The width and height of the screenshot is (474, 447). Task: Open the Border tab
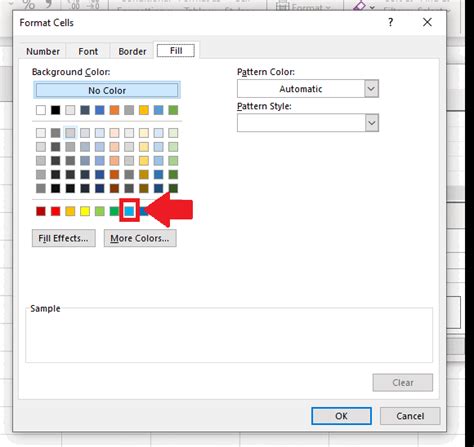(x=132, y=51)
